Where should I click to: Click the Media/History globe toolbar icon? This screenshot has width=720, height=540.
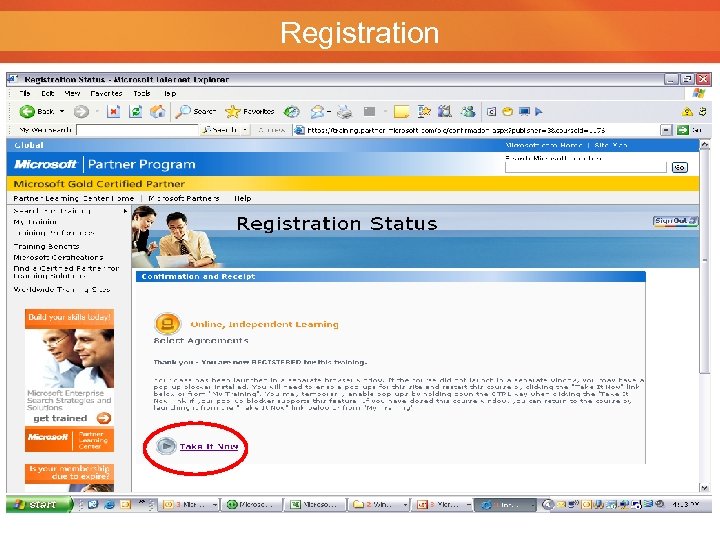point(292,111)
